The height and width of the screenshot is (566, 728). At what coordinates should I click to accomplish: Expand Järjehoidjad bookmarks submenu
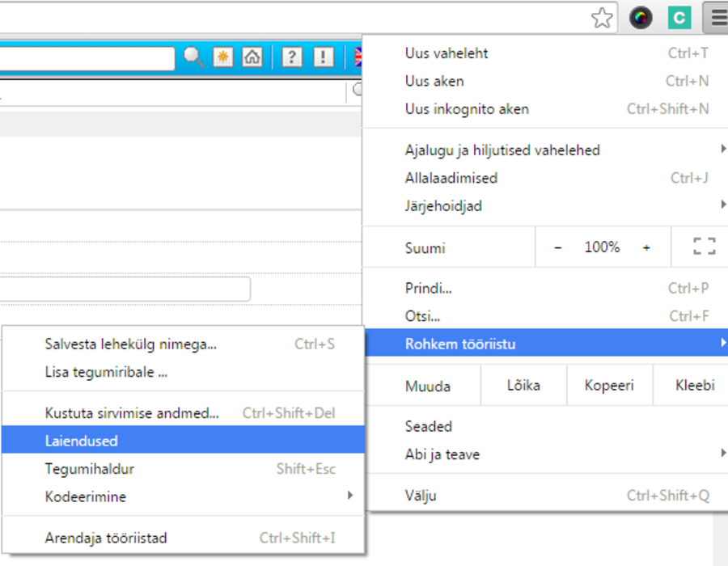point(545,206)
